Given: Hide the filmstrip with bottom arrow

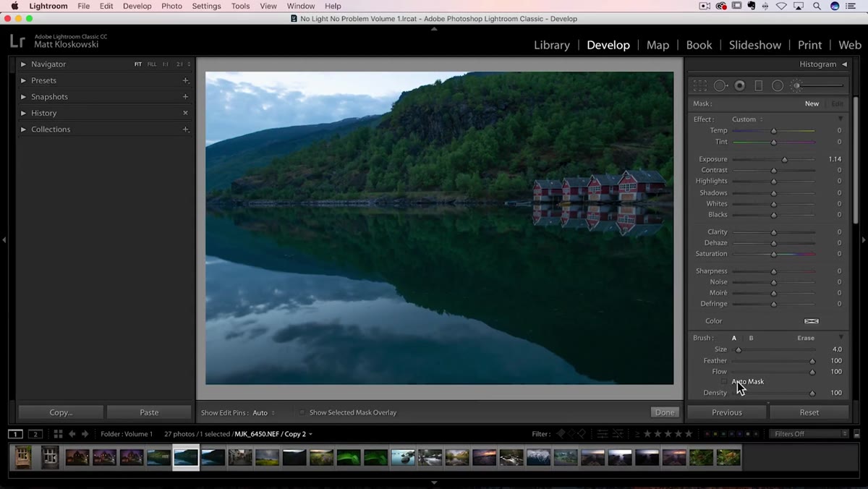Looking at the screenshot, I should point(434,482).
